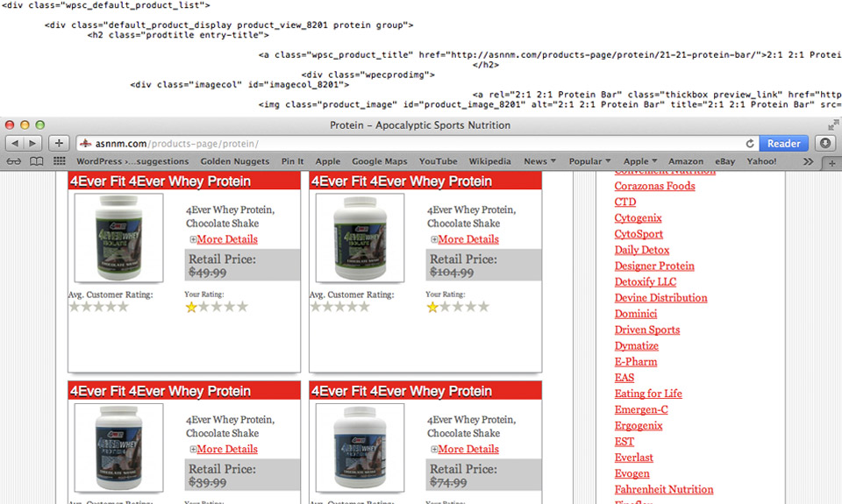The width and height of the screenshot is (842, 504).
Task: Open the WordPress suggestions bookmark
Action: click(x=132, y=161)
